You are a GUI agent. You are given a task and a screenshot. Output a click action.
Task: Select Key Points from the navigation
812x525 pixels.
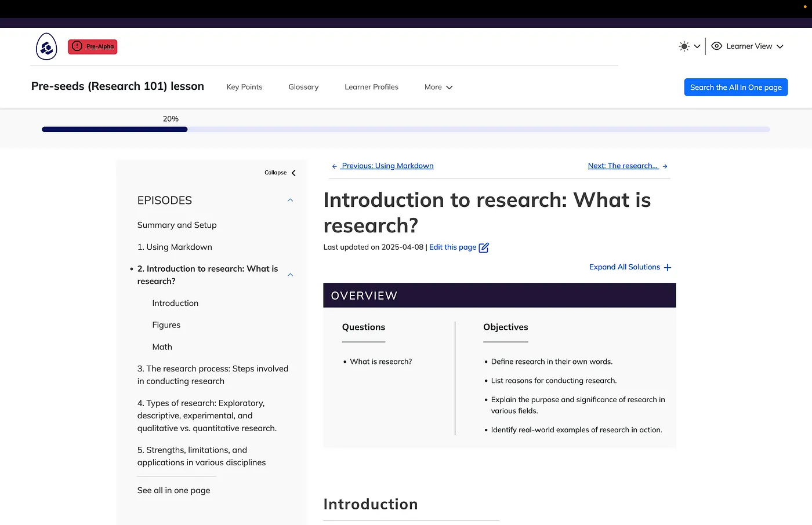coord(244,87)
